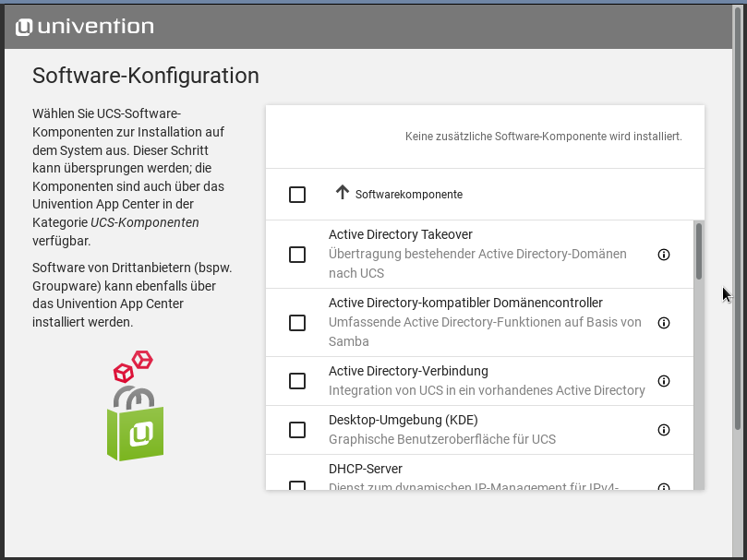
Task: Open info icon for Active Directory-Verbindung
Action: tap(663, 381)
